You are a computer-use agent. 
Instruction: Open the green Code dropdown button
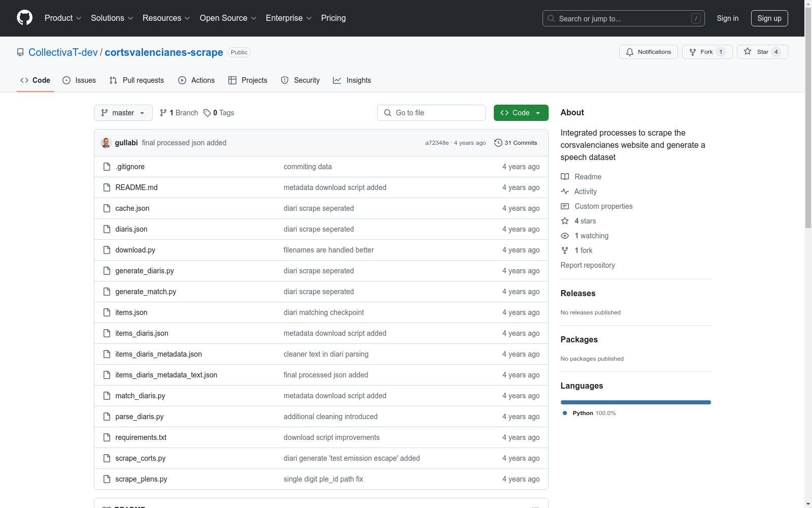[521, 113]
